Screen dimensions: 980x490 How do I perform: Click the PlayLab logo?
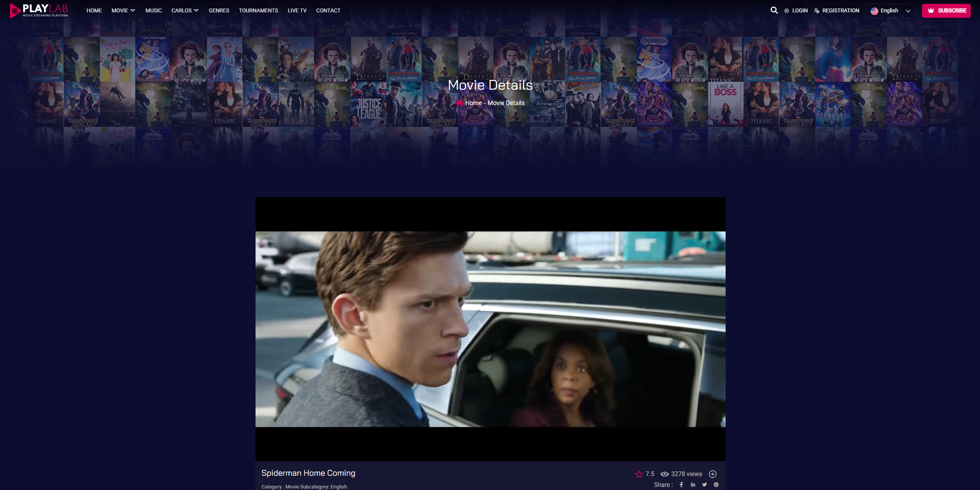39,10
